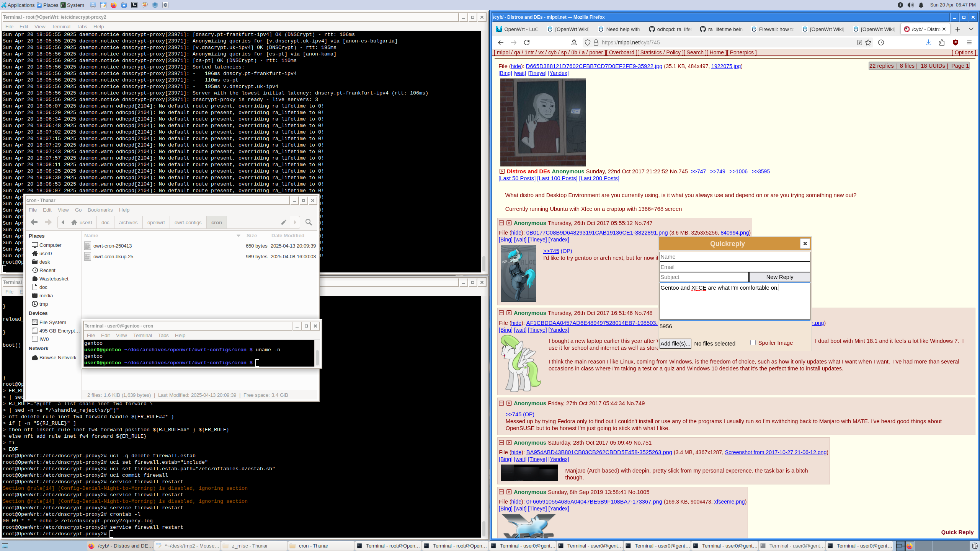Image resolution: width=980 pixels, height=551 pixels.
Task: Click Add file(s)... button
Action: pos(675,343)
